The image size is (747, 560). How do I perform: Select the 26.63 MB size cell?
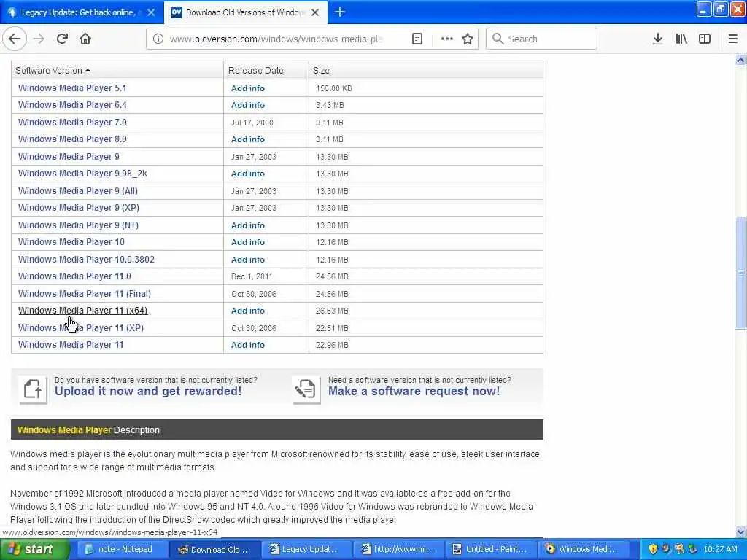click(332, 311)
